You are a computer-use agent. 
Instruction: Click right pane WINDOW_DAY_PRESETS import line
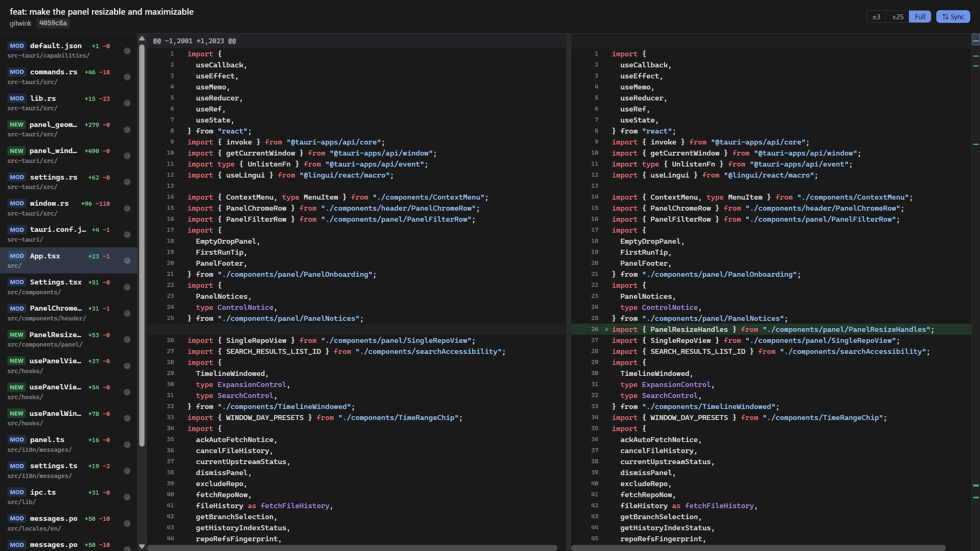pos(749,418)
